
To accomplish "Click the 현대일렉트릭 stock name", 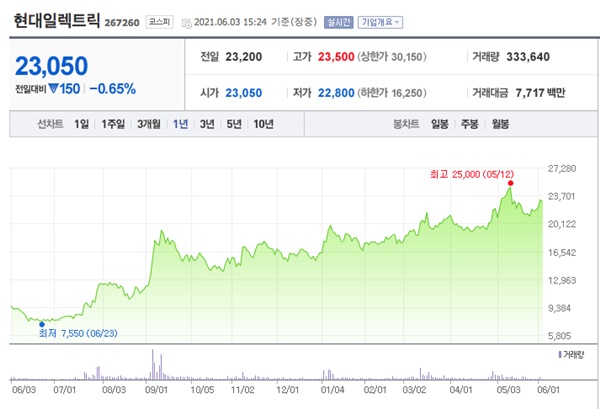I will click(57, 21).
